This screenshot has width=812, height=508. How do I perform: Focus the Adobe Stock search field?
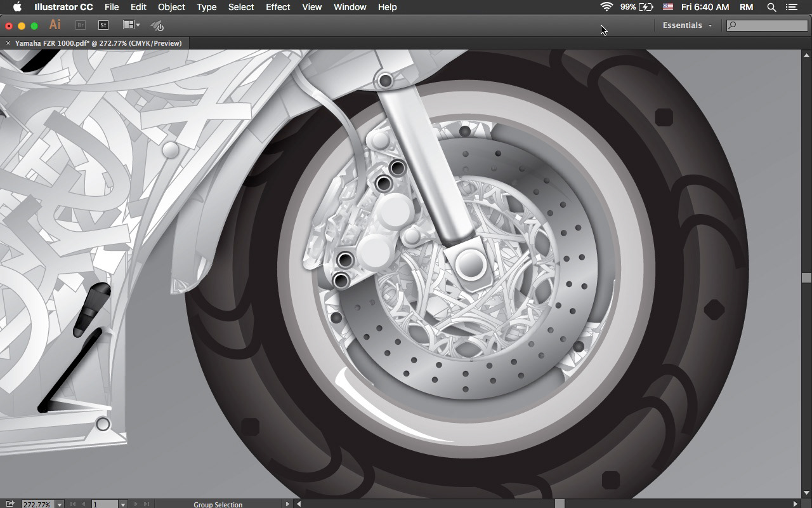(x=767, y=25)
